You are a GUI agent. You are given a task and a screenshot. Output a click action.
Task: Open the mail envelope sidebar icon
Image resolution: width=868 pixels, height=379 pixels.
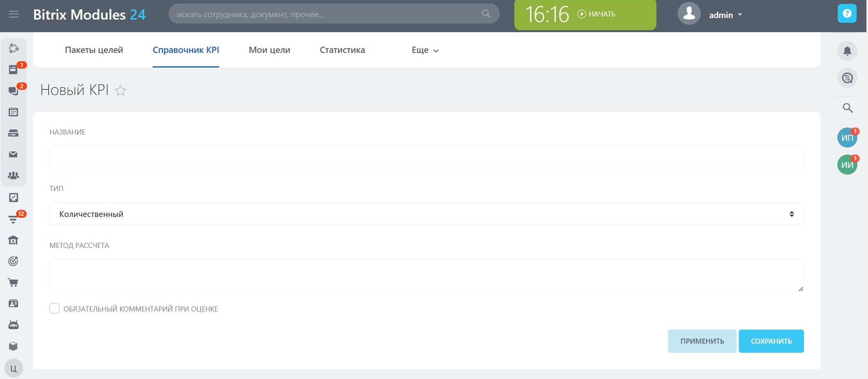[13, 154]
